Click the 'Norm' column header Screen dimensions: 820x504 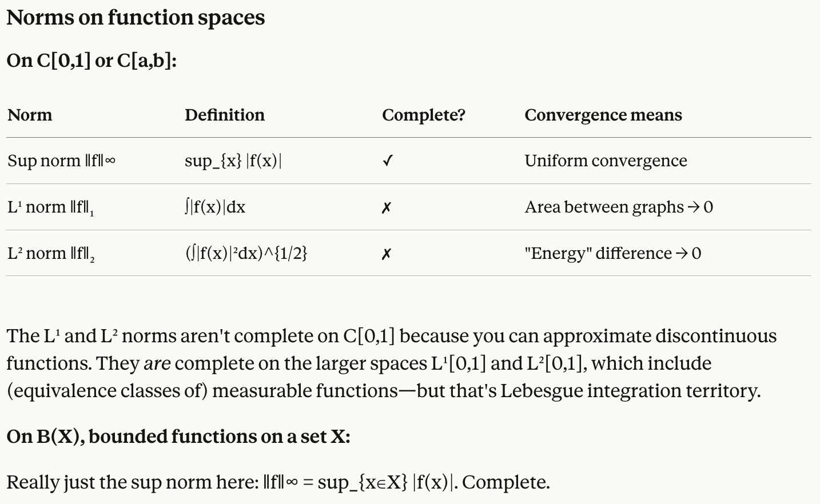coord(30,115)
